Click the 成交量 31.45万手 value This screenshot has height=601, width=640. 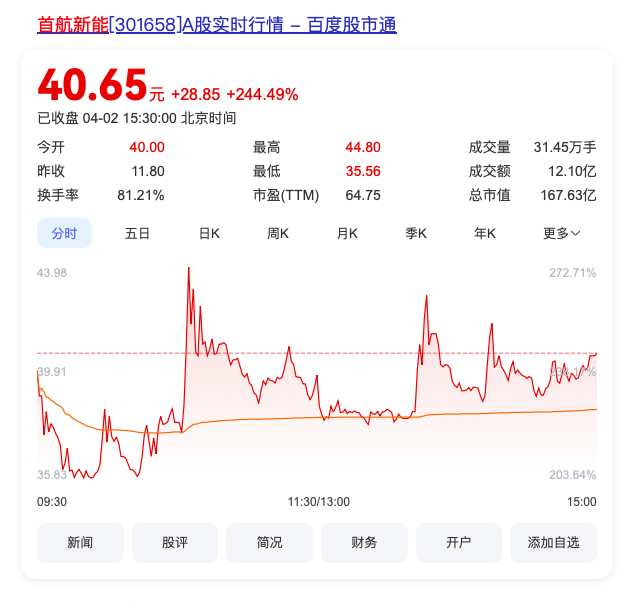point(565,147)
